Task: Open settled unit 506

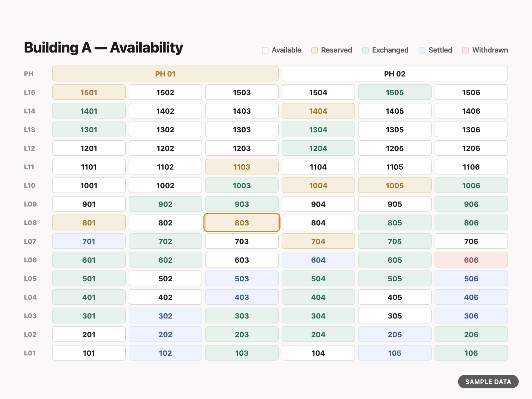Action: coord(471,278)
